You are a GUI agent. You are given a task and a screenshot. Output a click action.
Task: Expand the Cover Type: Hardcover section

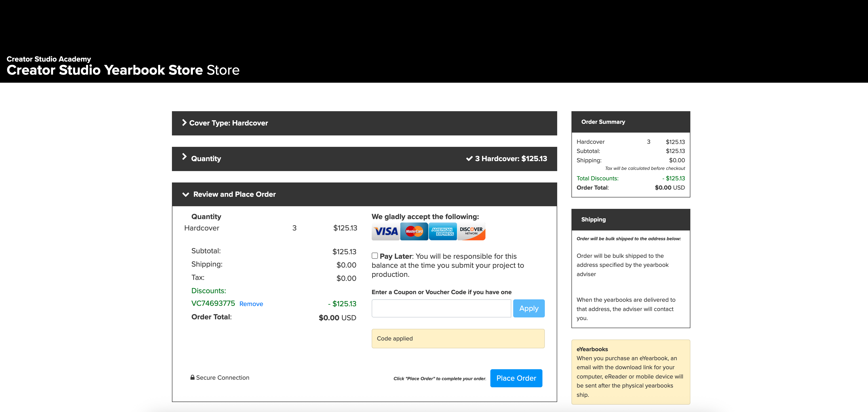(364, 123)
